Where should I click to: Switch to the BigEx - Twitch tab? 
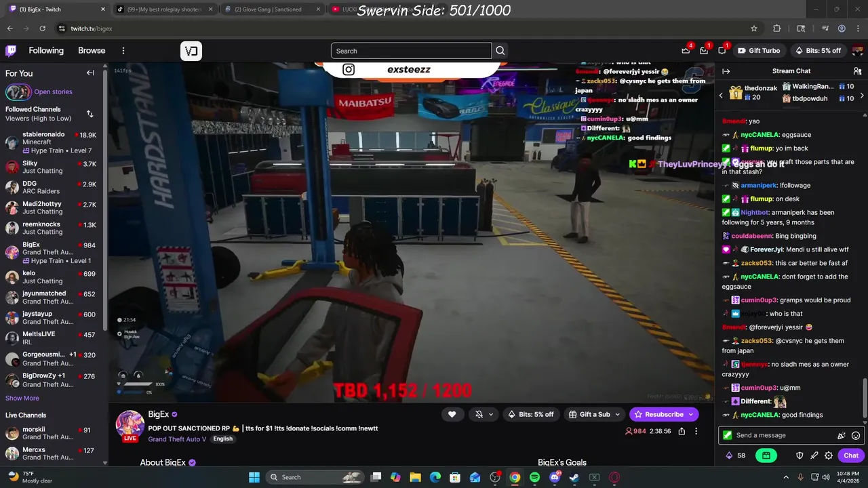click(56, 9)
